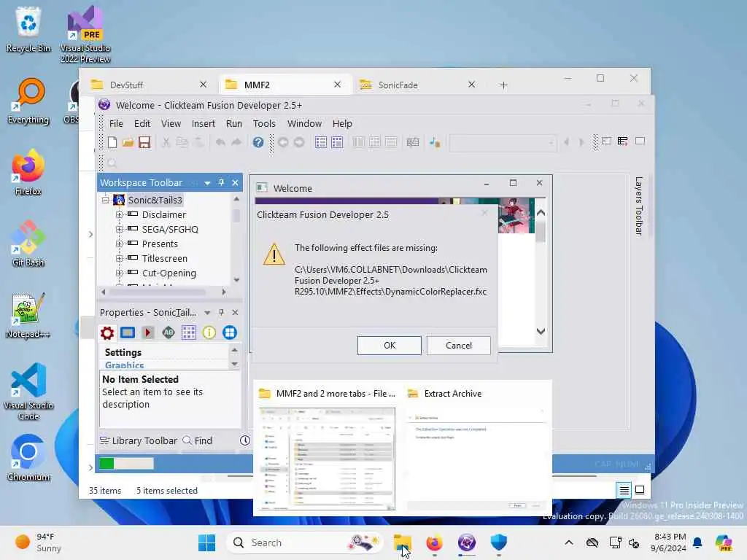The width and height of the screenshot is (747, 560).
Task: Click Cancel in missing effect dialog
Action: [x=459, y=345]
